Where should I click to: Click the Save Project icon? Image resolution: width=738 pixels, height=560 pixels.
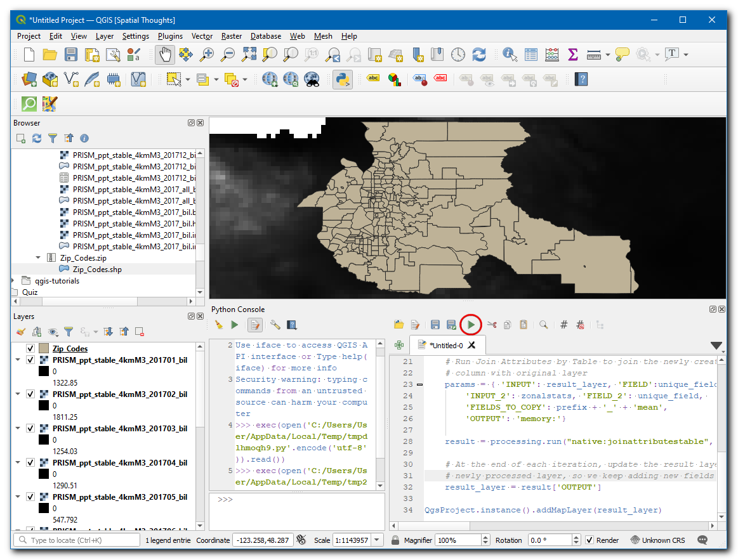[71, 55]
